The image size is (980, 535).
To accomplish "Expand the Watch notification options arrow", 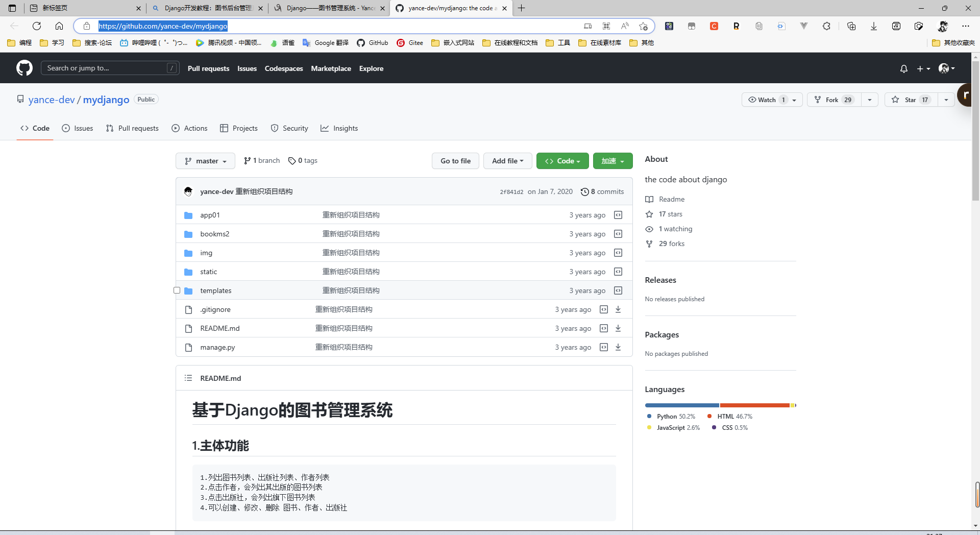I will [794, 100].
